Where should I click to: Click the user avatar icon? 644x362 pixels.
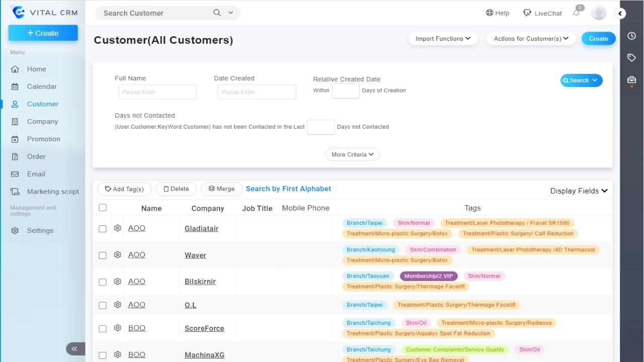(599, 13)
